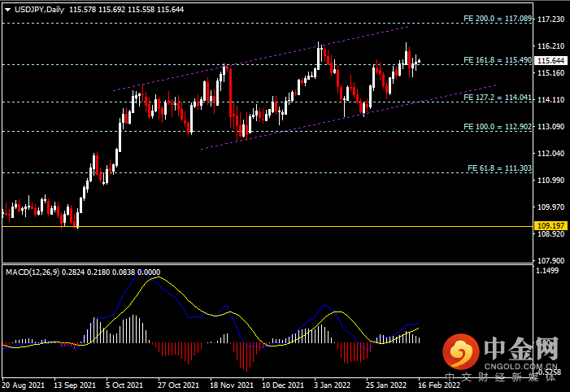The image size is (570, 392).
Task: Click the 27 Oct 2021 date label
Action: point(179,385)
